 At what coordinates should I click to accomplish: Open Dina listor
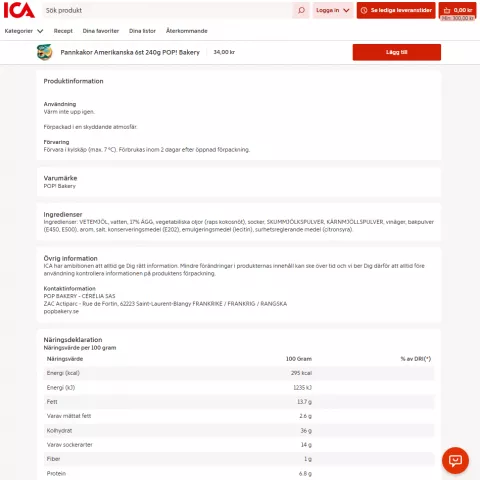[142, 31]
